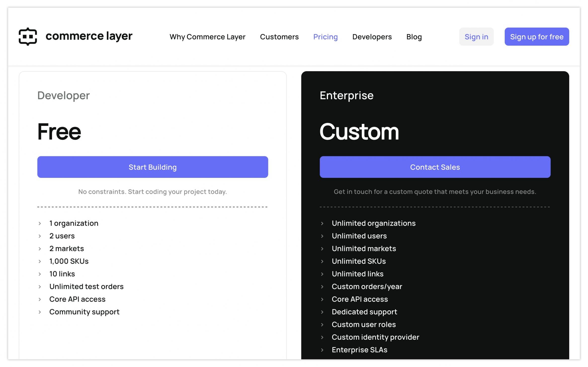Click the Developer plan heading

[x=64, y=95]
